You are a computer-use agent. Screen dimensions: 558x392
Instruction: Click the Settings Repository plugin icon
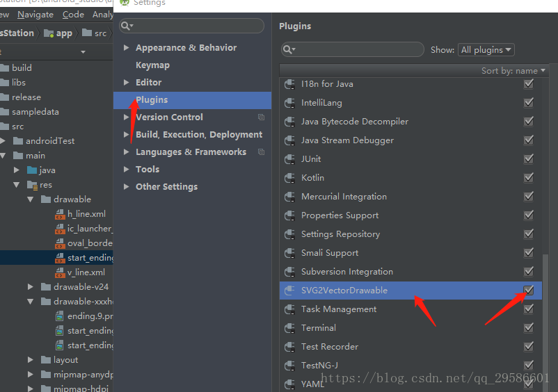point(289,234)
